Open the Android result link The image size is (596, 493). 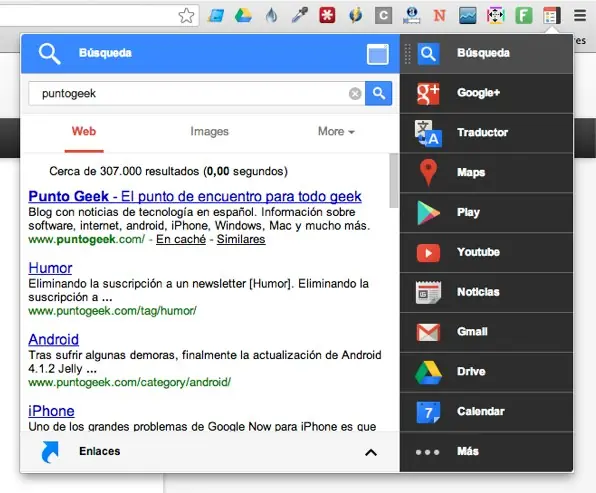[54, 339]
